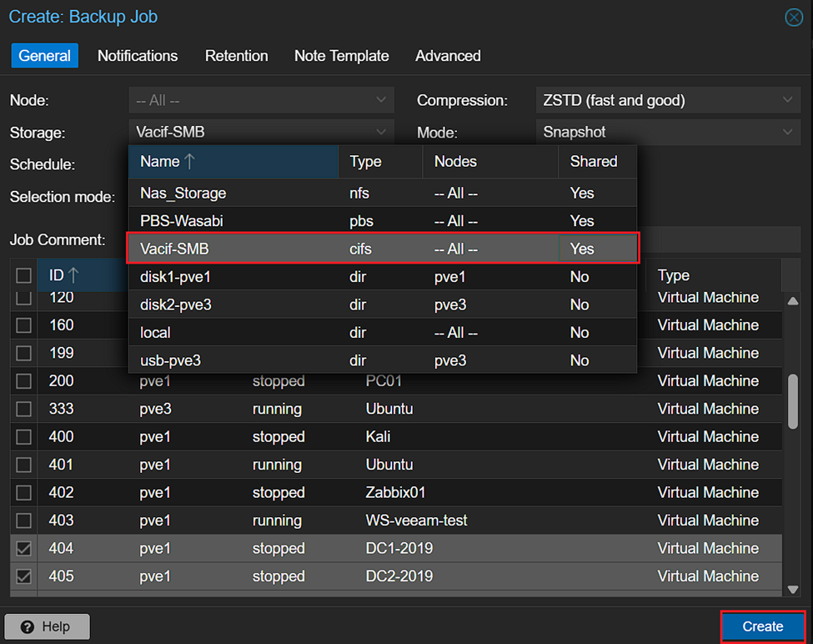Image resolution: width=813 pixels, height=644 pixels.
Task: Select PBS-Wasabi storage from the list
Action: (x=182, y=221)
